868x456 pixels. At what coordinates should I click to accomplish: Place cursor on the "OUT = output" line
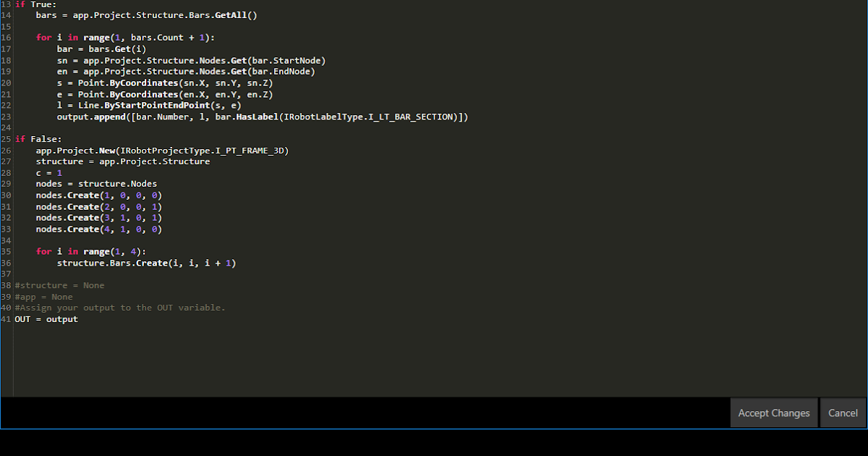(46, 319)
